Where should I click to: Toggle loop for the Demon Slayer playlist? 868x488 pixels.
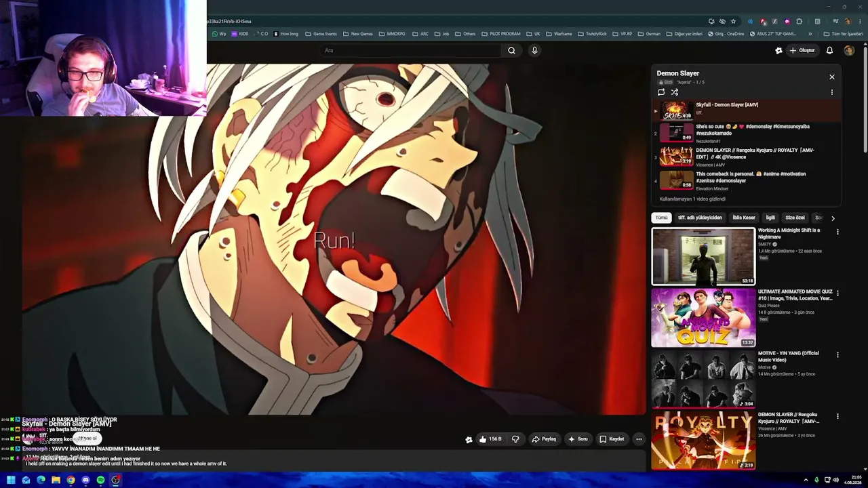click(661, 92)
